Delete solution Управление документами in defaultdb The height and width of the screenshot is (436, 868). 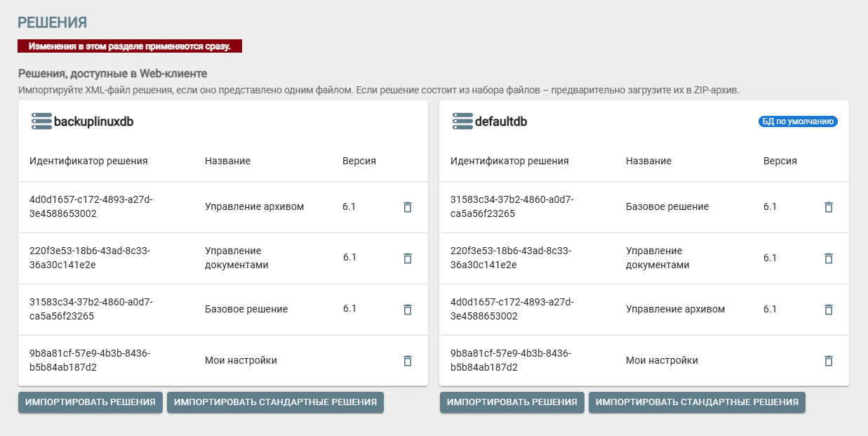pos(829,258)
